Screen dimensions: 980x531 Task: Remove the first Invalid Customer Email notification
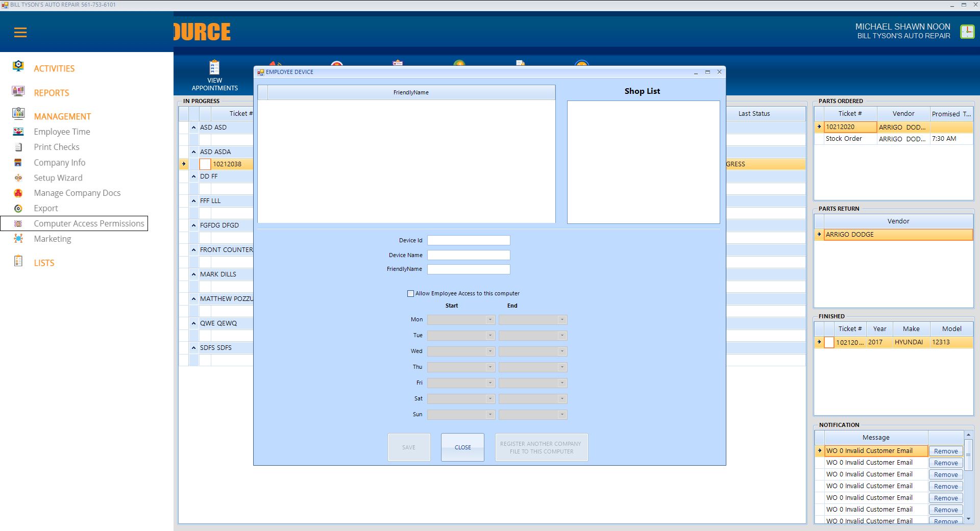[x=945, y=451]
